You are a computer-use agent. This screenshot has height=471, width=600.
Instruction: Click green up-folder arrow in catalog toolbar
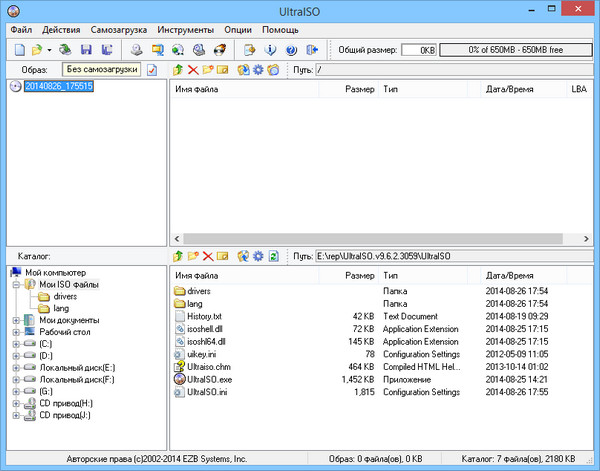click(178, 257)
